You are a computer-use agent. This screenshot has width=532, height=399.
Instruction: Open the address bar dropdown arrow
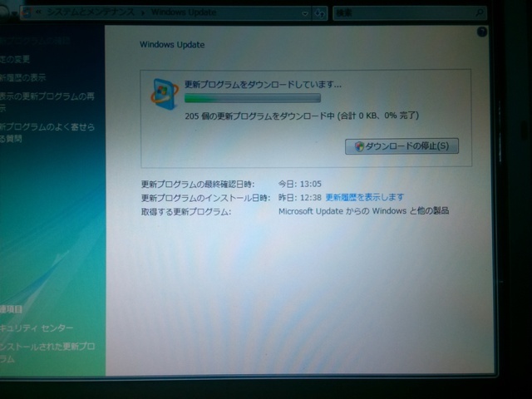coord(305,13)
